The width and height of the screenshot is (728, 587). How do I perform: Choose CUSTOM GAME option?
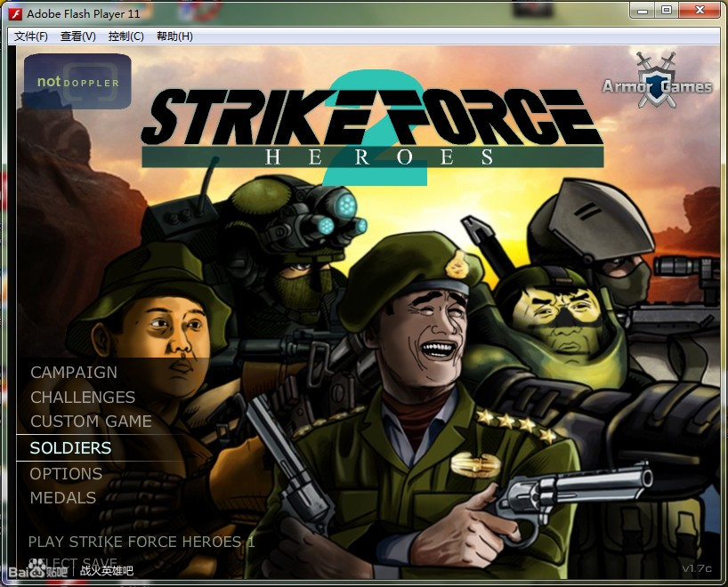click(91, 422)
